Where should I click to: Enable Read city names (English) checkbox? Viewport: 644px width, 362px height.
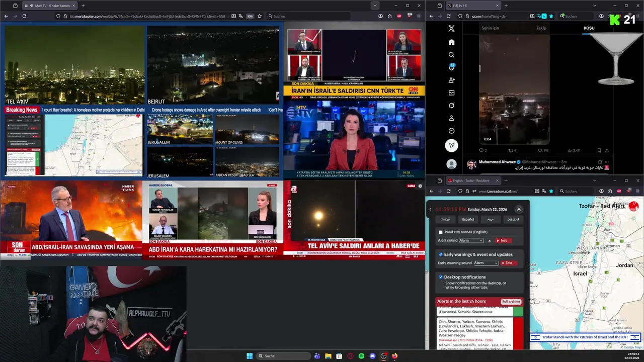coord(441,232)
